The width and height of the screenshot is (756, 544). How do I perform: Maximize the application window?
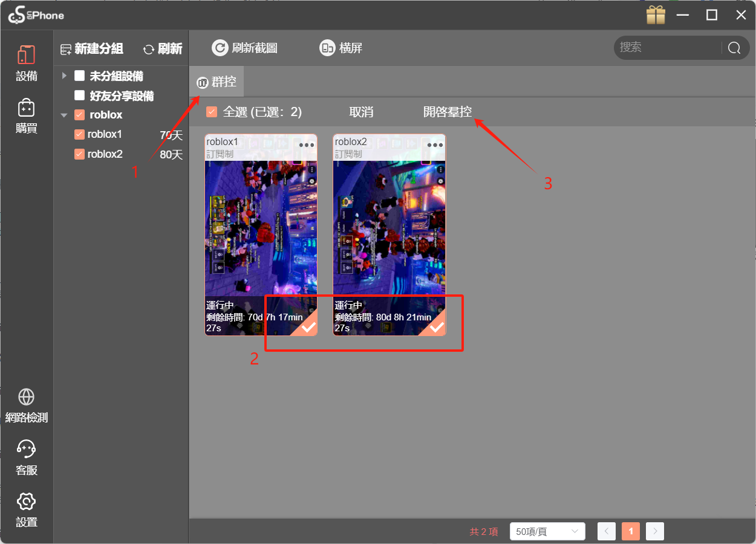(712, 15)
